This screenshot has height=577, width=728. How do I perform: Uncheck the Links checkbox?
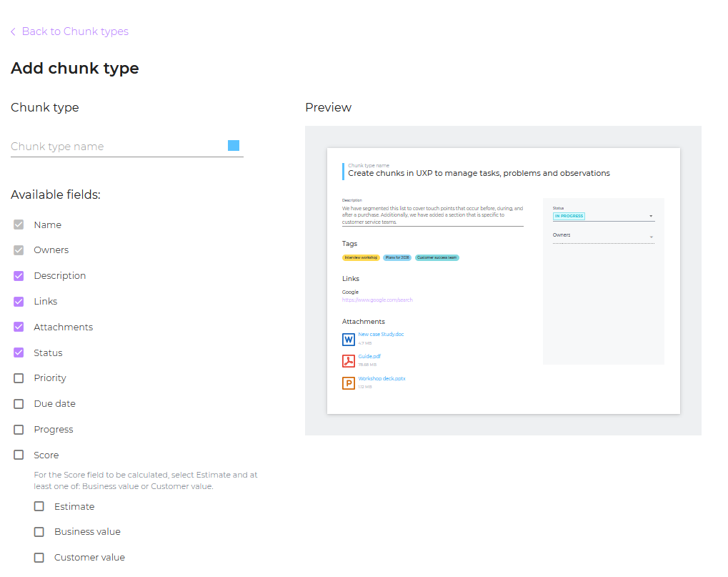coord(19,302)
